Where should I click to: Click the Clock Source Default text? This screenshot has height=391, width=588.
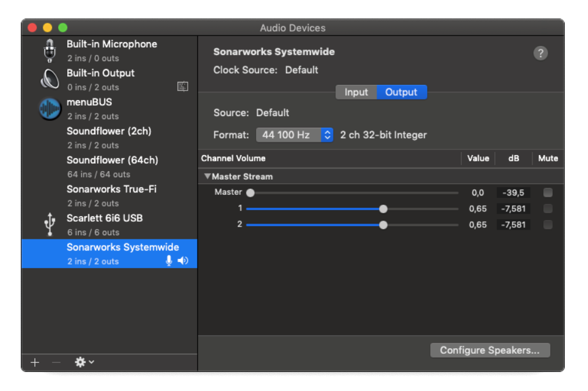[x=265, y=70]
